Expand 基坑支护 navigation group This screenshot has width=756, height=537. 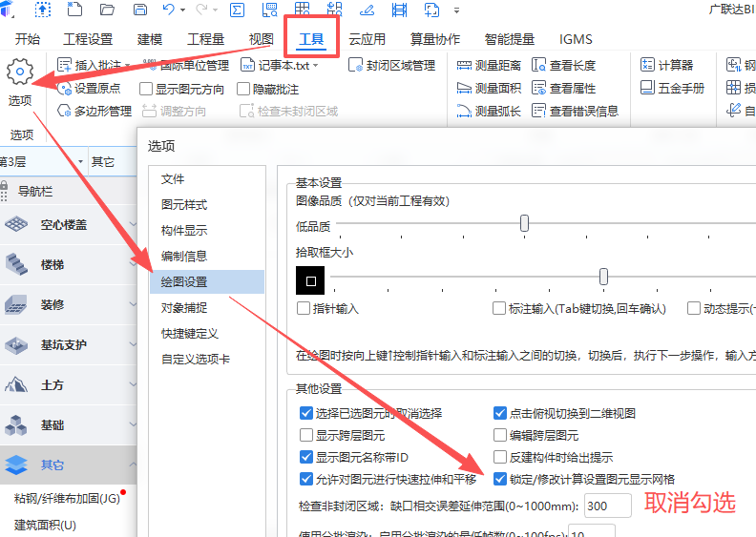coord(133,345)
